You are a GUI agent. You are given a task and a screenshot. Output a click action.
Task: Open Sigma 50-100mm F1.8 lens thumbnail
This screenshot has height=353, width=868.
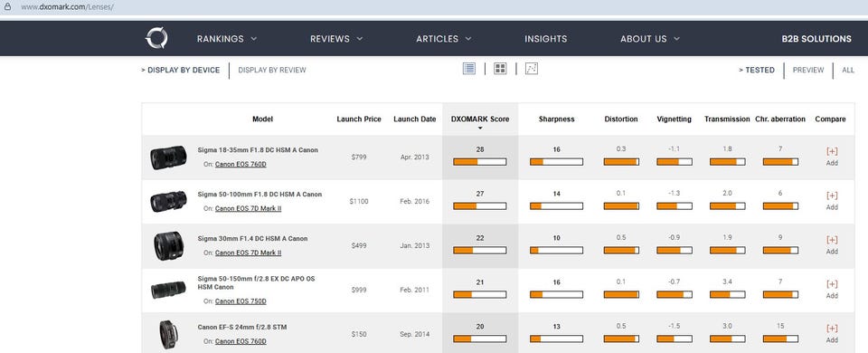point(168,202)
